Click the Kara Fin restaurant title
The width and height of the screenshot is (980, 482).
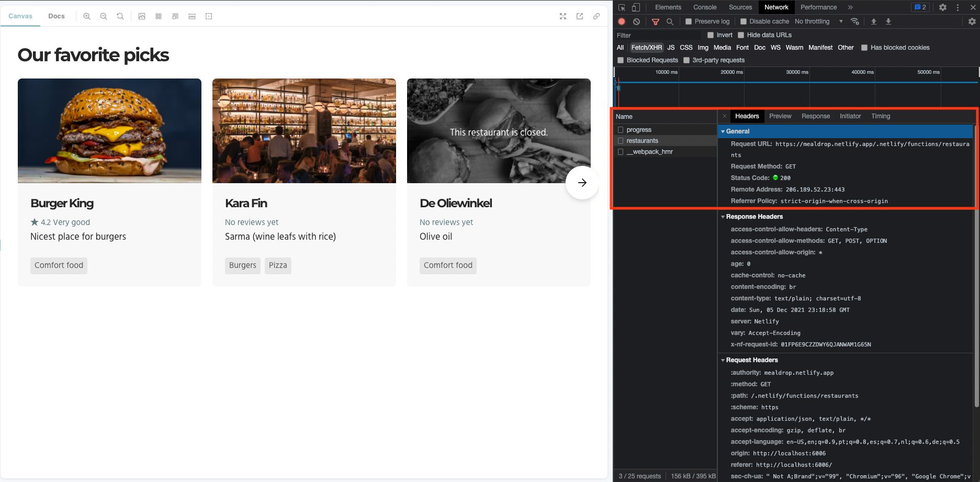(246, 203)
